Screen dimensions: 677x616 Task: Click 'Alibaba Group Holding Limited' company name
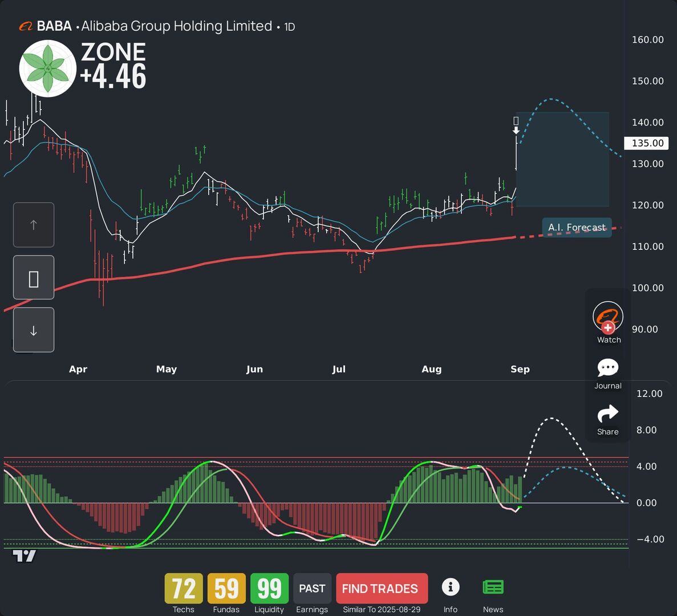177,26
